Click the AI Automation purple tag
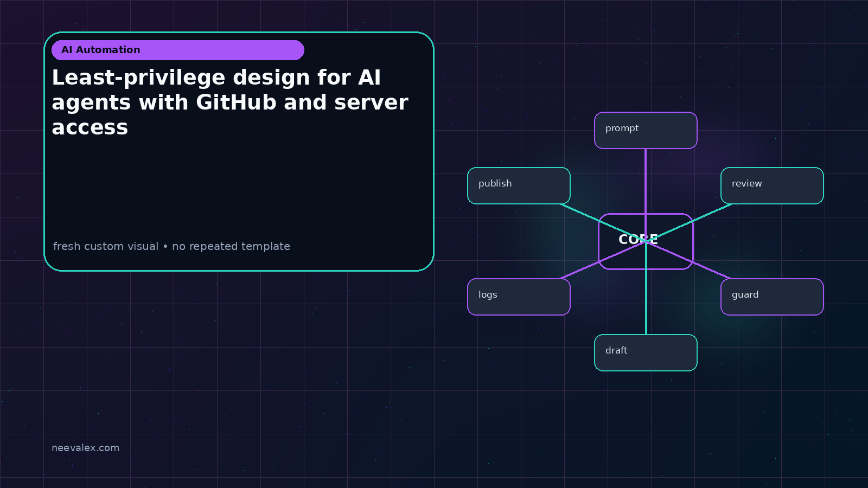Viewport: 868px width, 488px height. point(178,50)
